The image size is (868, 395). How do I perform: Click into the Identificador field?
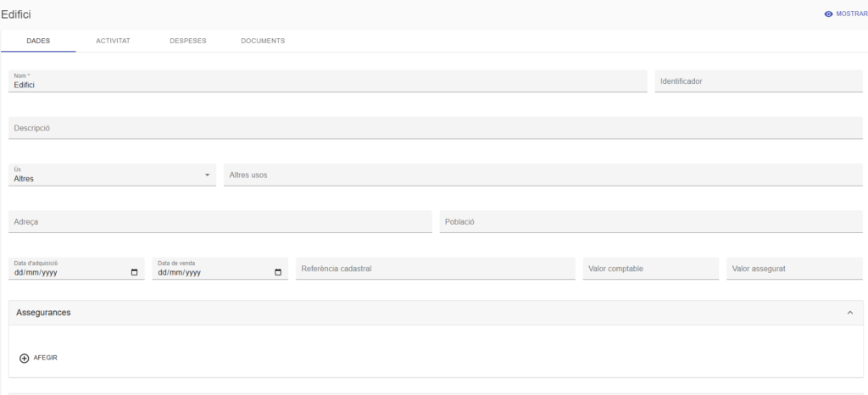[x=758, y=81]
